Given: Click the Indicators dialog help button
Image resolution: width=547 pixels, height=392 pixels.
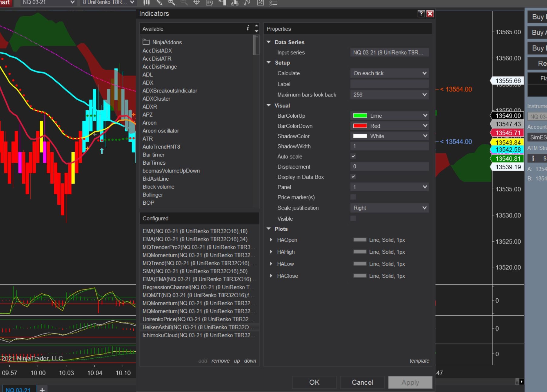Looking at the screenshot, I should 421,14.
